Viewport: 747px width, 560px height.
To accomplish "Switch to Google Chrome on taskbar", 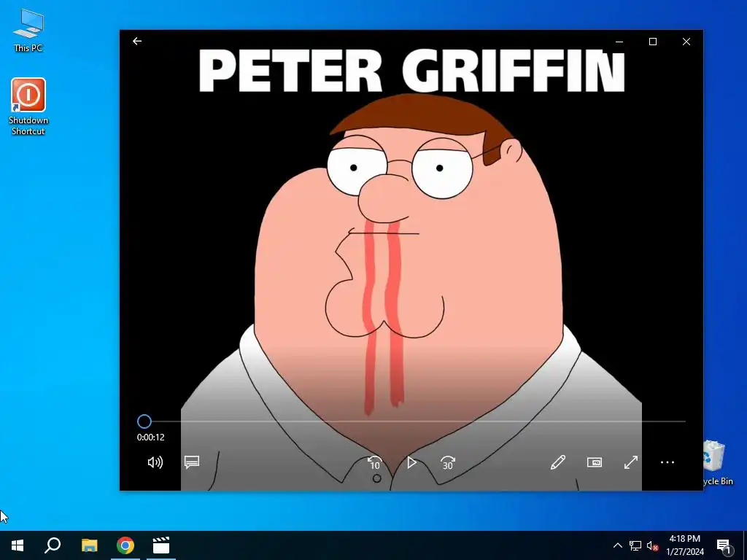I will pyautogui.click(x=125, y=545).
